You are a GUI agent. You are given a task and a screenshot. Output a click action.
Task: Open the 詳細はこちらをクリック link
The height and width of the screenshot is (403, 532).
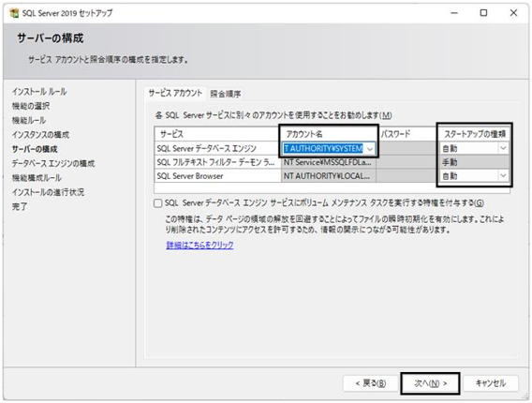tap(199, 245)
